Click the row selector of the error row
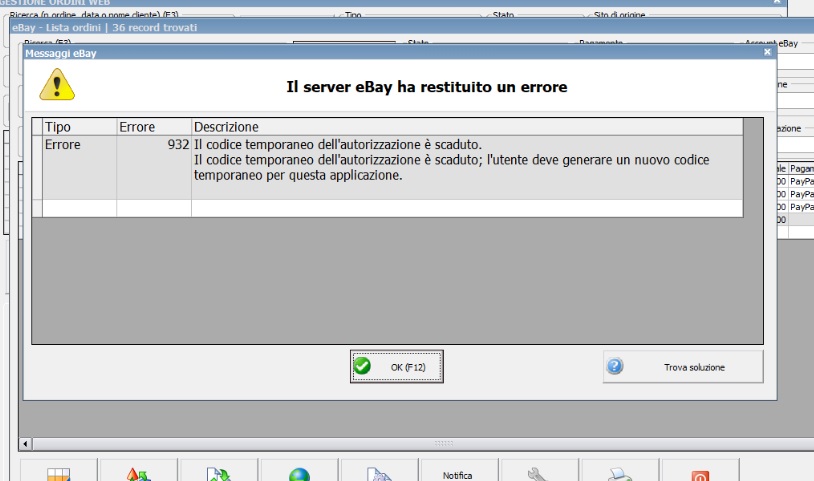 pyautogui.click(x=37, y=167)
